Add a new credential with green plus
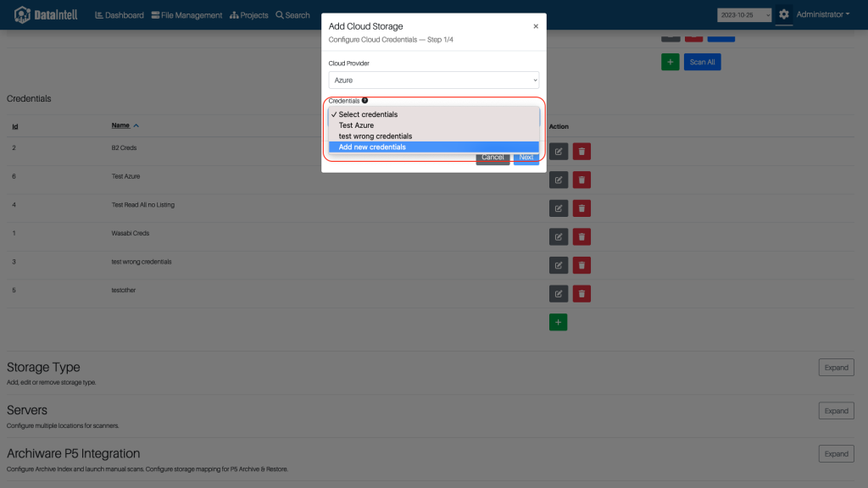 [x=558, y=322]
